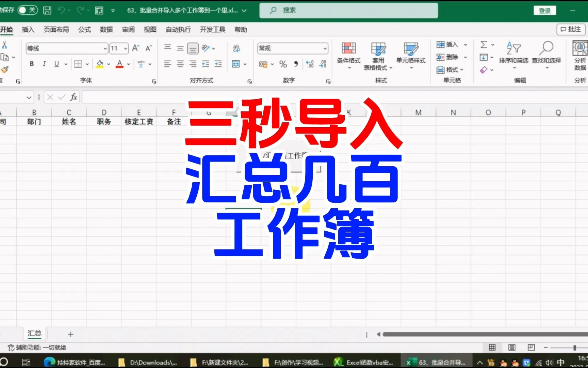588x368 pixels.
Task: Open 查找和选择 find and select
Action: coord(546,56)
